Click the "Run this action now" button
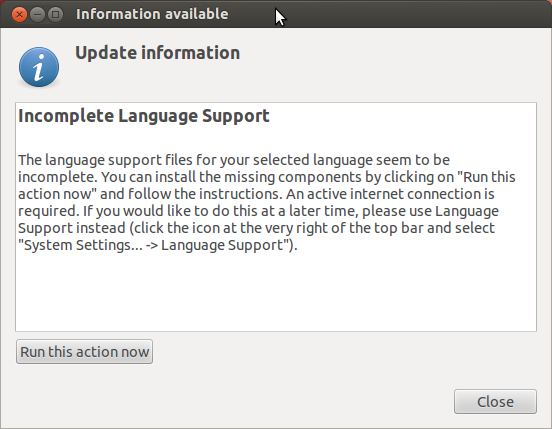 point(84,352)
